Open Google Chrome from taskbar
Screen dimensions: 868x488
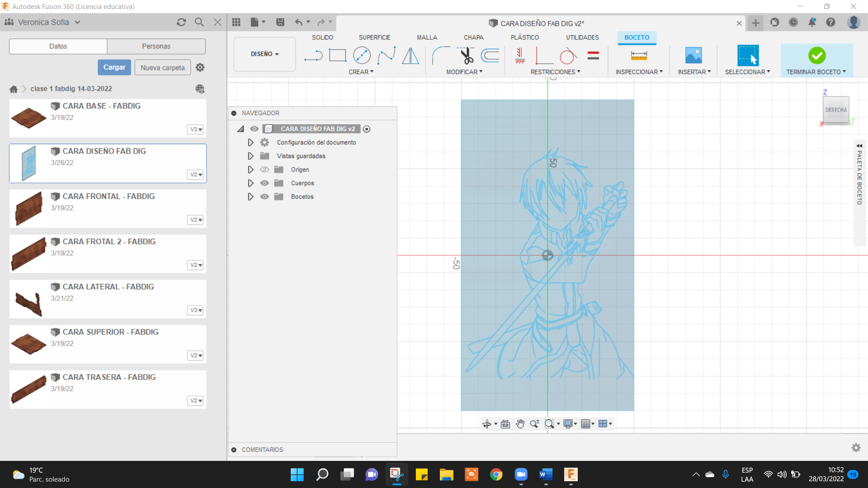point(496,474)
